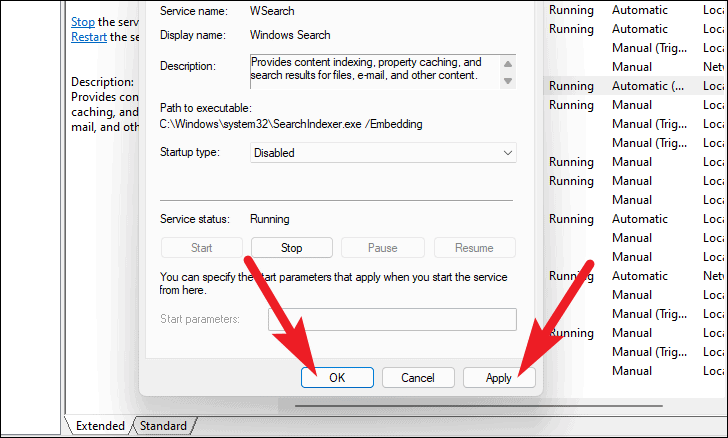Cancel the Windows Search properties dialog
This screenshot has width=728, height=438.
[x=418, y=378]
